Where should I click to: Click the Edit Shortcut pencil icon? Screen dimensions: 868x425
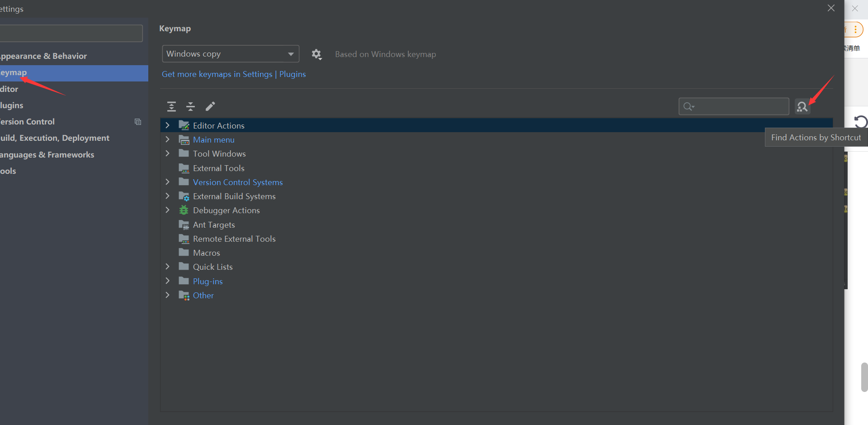pos(210,106)
